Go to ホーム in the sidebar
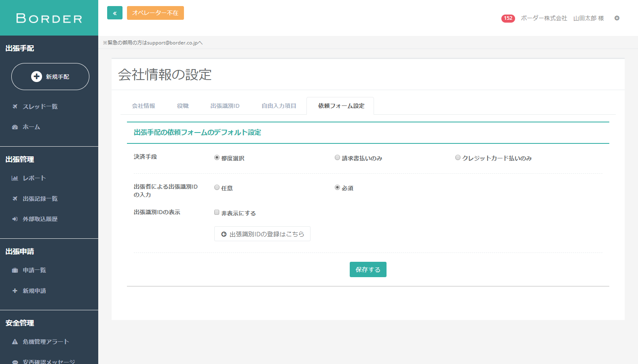The height and width of the screenshot is (364, 638). click(x=31, y=127)
